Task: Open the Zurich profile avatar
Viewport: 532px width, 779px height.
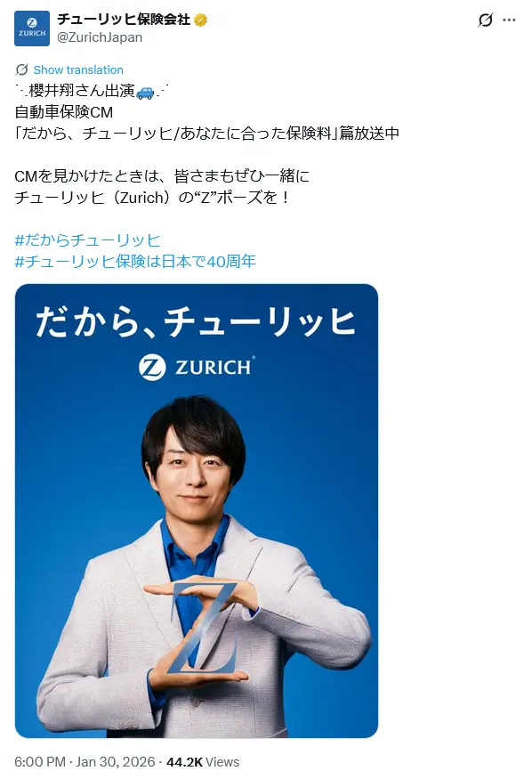Action: [32, 28]
